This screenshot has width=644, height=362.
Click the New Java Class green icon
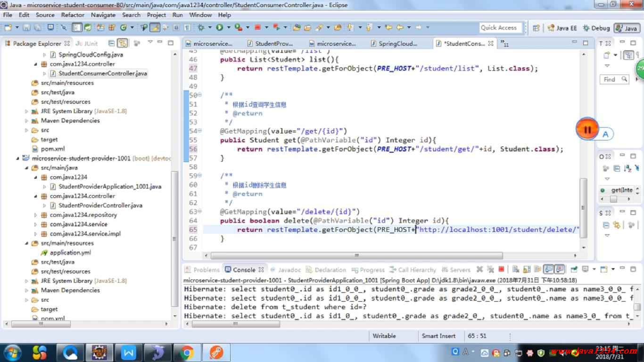(x=124, y=27)
